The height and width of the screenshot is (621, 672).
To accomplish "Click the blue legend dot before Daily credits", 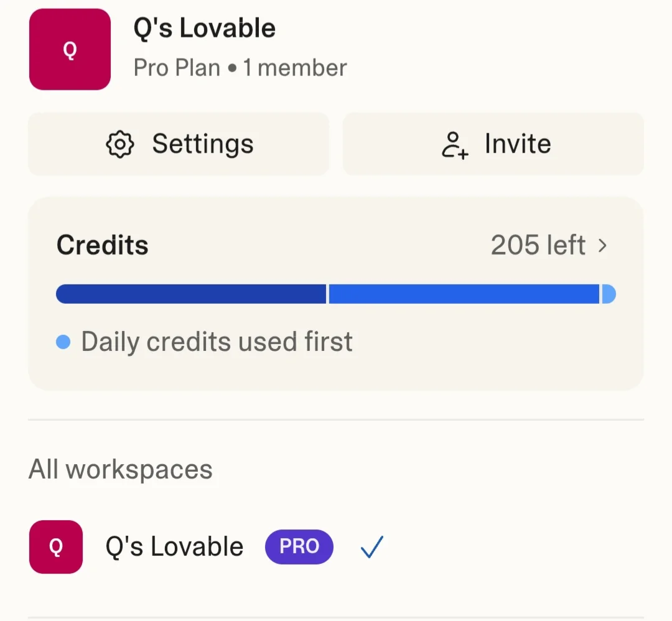I will coord(63,342).
